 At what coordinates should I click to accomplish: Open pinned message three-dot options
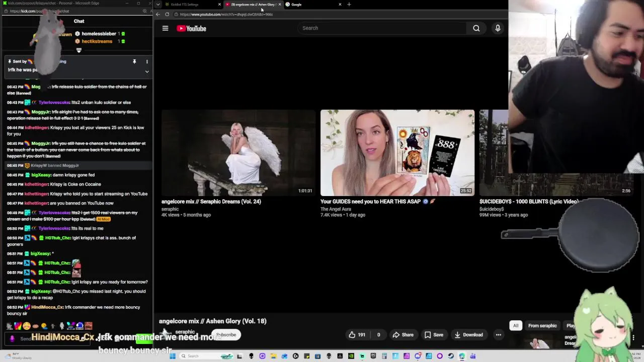point(147,61)
